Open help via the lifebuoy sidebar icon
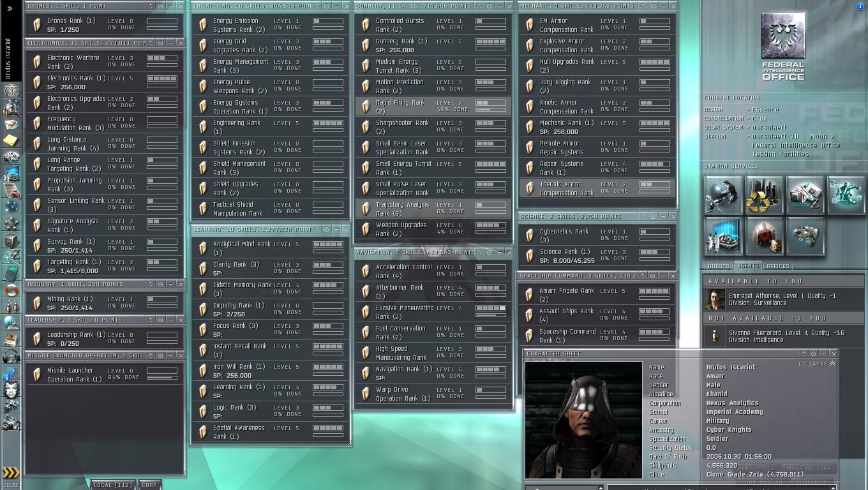 [x=11, y=290]
